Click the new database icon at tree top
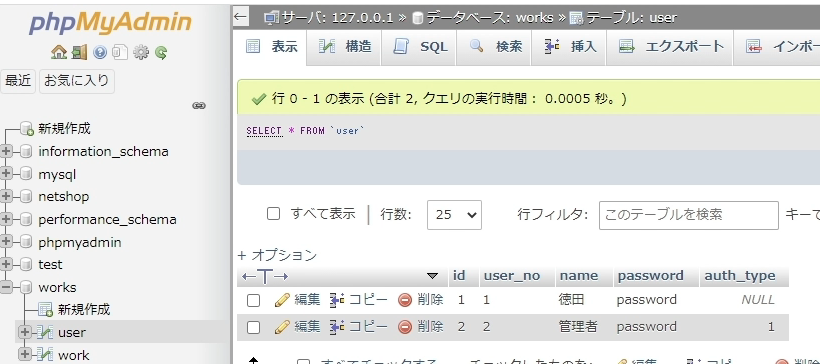 pyautogui.click(x=27, y=129)
